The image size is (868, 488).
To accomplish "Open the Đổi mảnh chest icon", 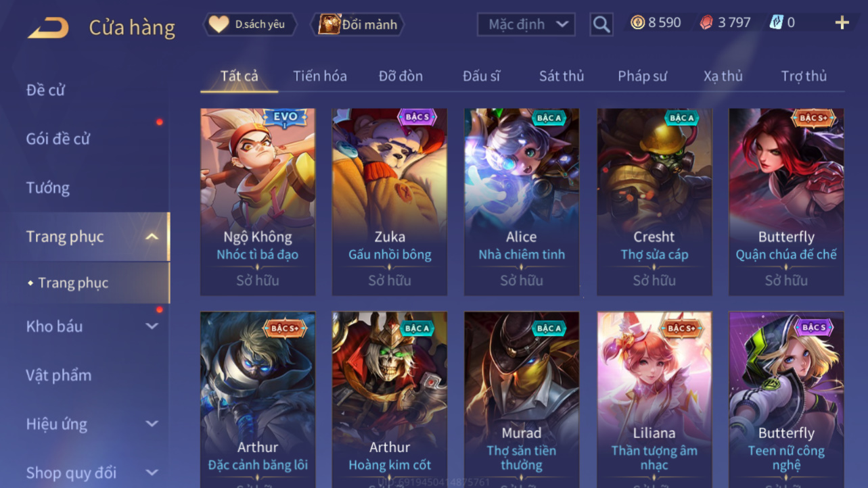I will click(x=329, y=24).
